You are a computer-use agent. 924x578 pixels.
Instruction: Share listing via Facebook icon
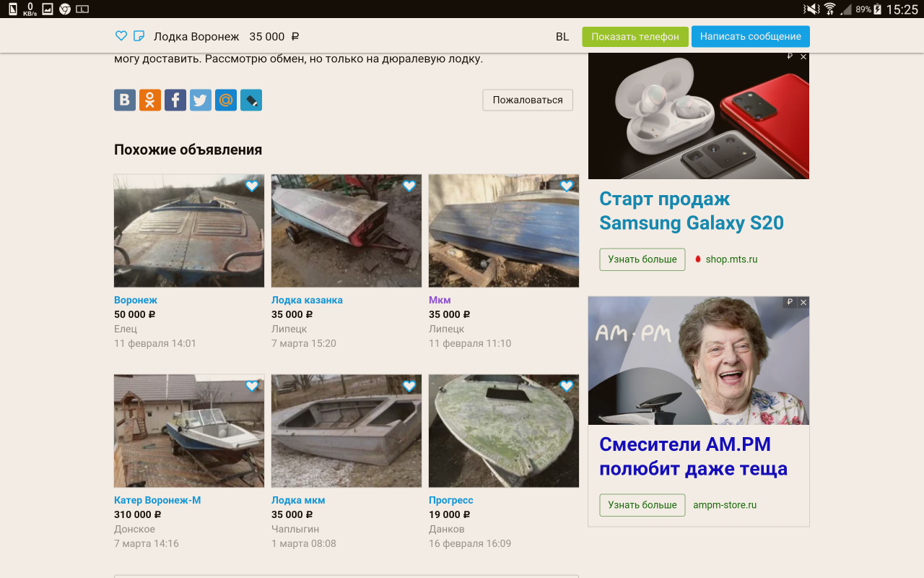click(x=175, y=100)
